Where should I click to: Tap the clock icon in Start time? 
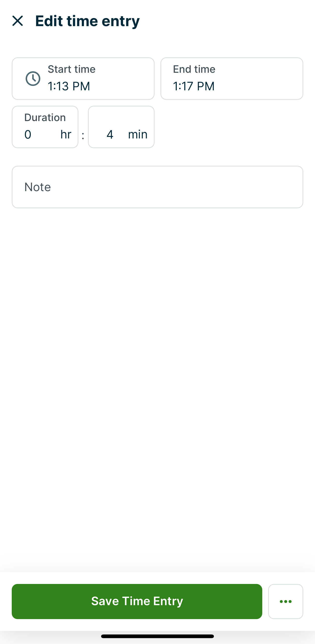33,79
